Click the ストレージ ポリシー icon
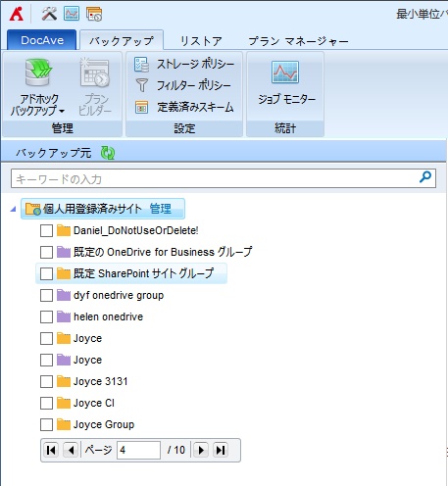Image resolution: width=448 pixels, height=486 pixels. (x=141, y=64)
